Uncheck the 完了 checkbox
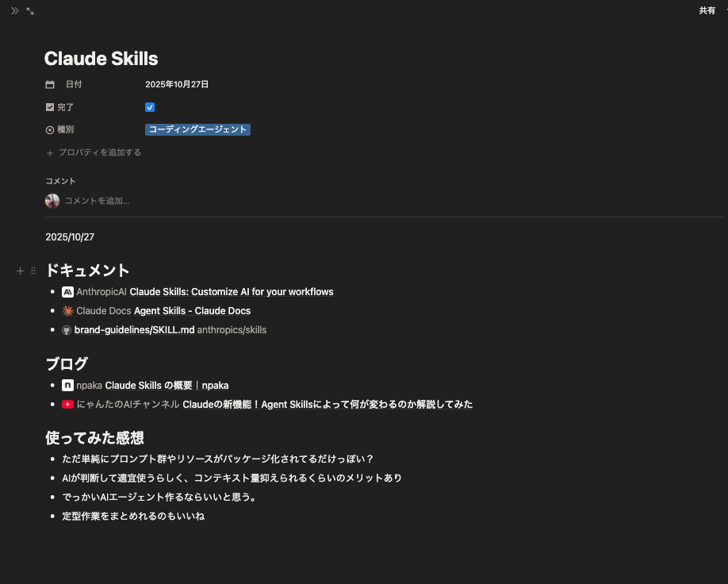Image resolution: width=728 pixels, height=584 pixels. 150,107
